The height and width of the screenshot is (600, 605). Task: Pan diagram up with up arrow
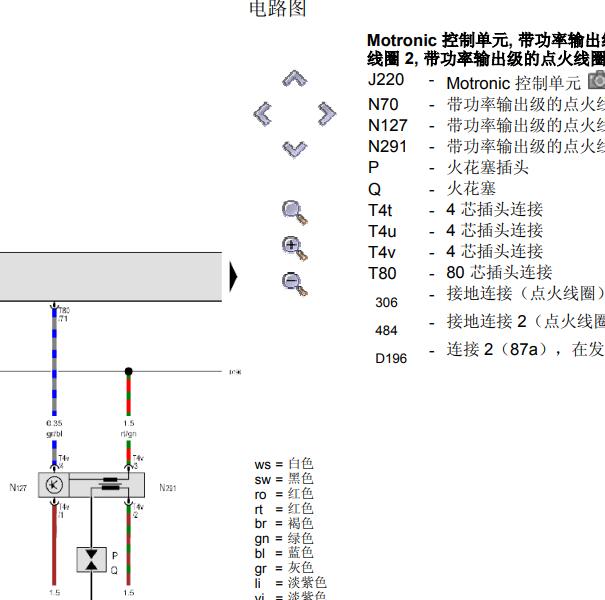[x=295, y=79]
